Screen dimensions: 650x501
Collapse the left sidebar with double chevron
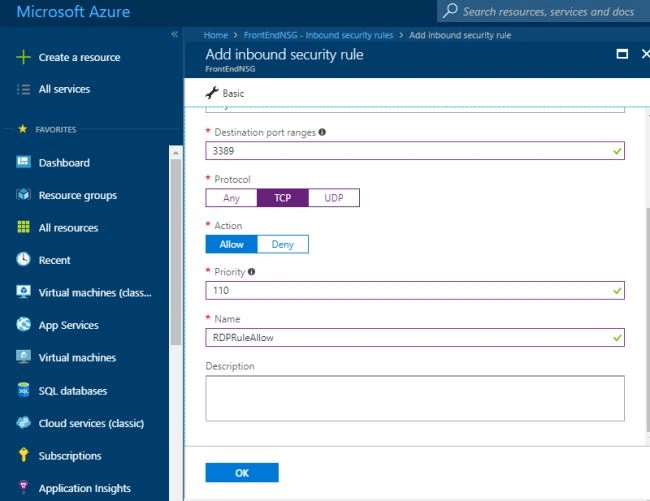point(175,34)
